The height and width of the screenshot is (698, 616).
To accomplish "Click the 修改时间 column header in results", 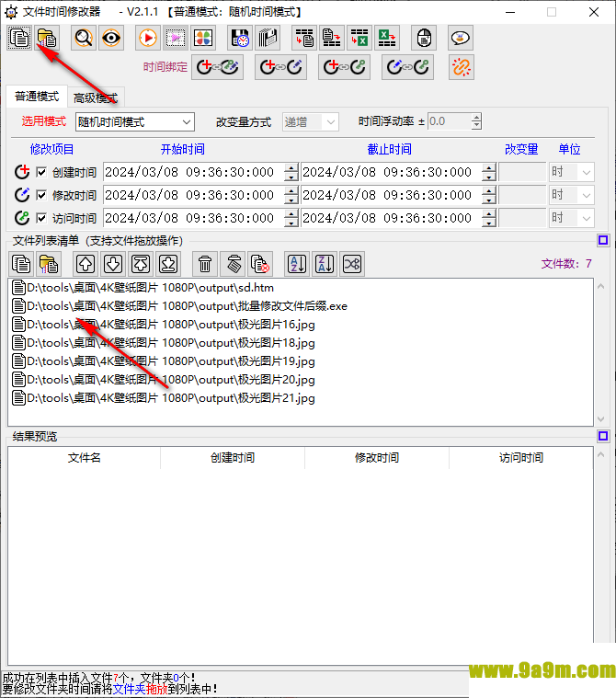I will (377, 458).
